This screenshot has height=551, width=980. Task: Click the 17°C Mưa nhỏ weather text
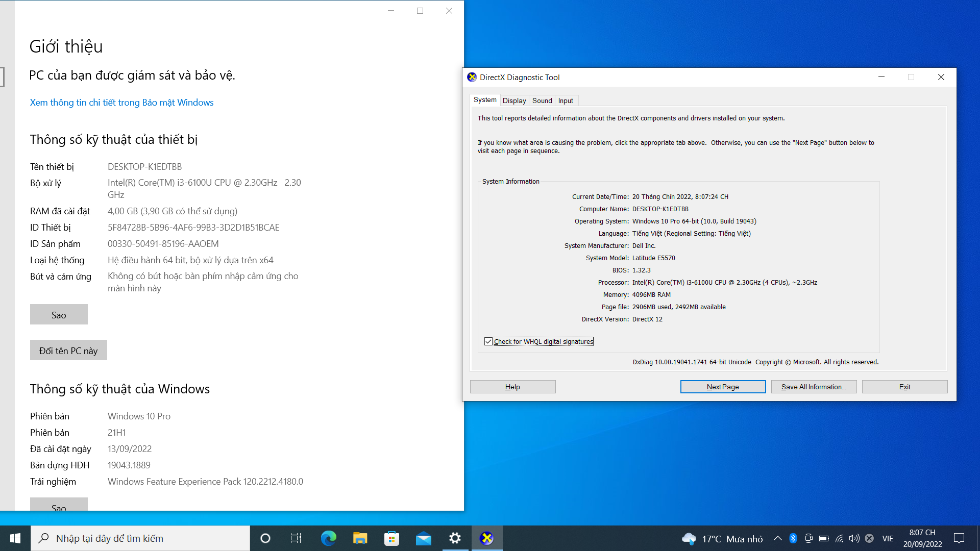(x=732, y=539)
